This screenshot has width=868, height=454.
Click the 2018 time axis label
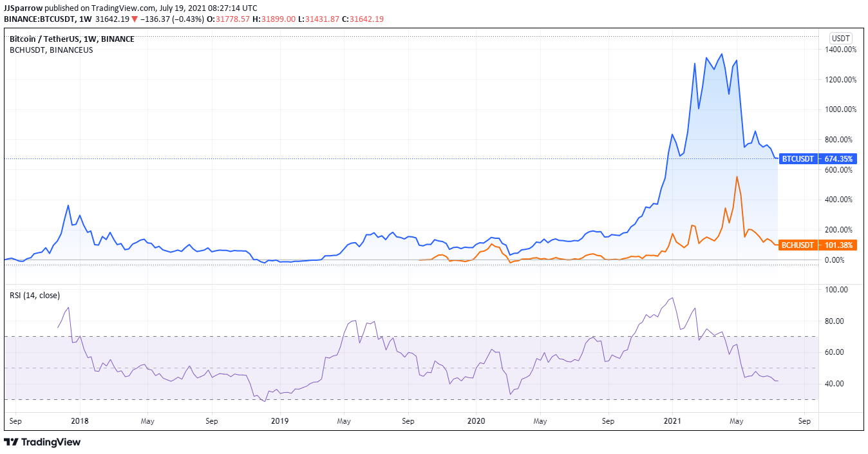(80, 421)
